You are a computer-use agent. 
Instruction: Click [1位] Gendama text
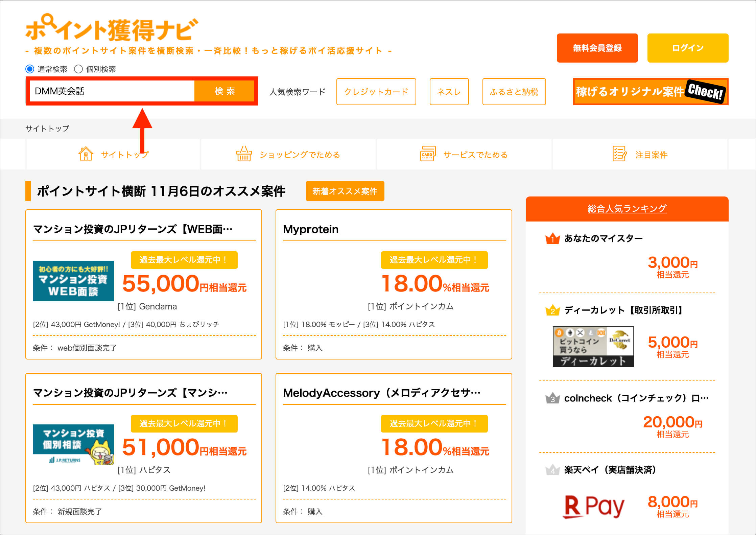point(147,306)
